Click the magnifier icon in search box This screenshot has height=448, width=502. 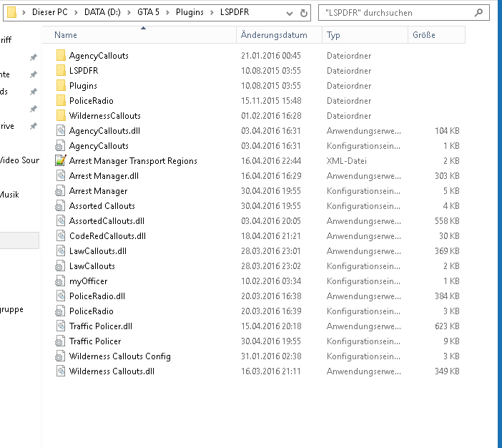point(478,12)
